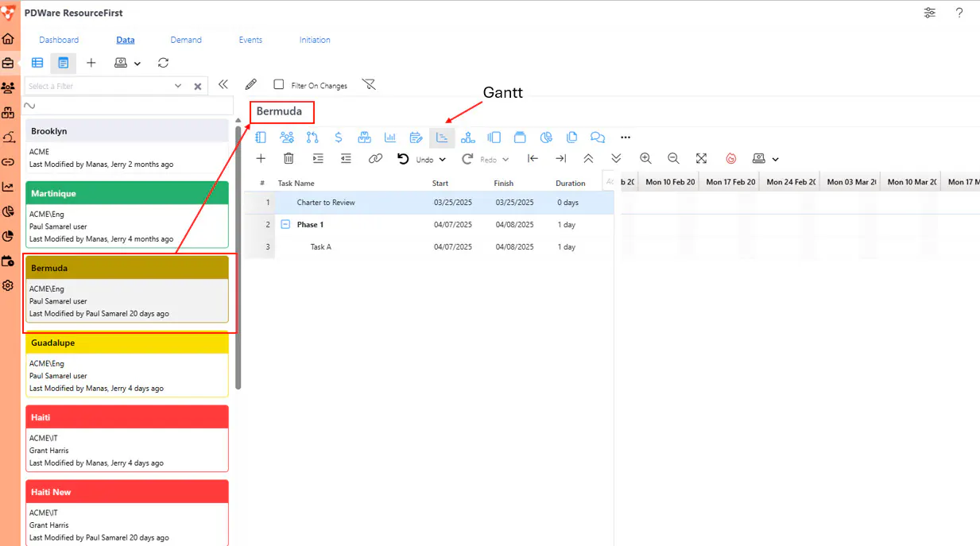The height and width of the screenshot is (546, 980).
Task: Collapse all tasks with double up chevron
Action: pos(588,159)
